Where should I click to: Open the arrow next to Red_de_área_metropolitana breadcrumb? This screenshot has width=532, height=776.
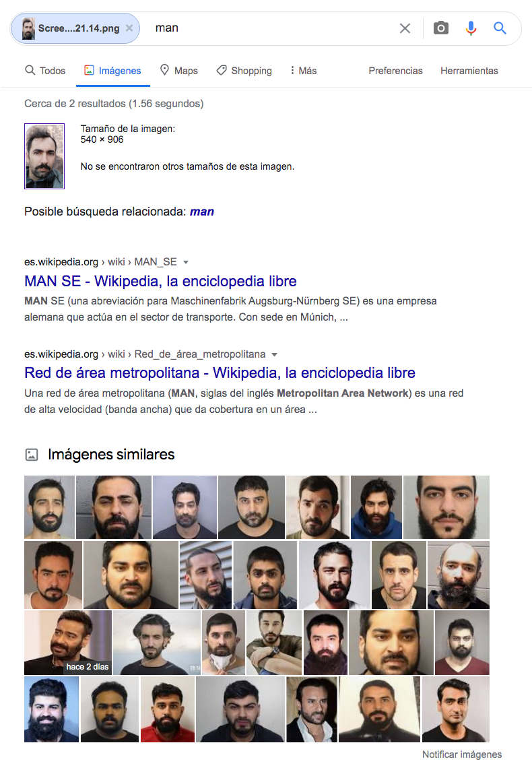tap(275, 355)
